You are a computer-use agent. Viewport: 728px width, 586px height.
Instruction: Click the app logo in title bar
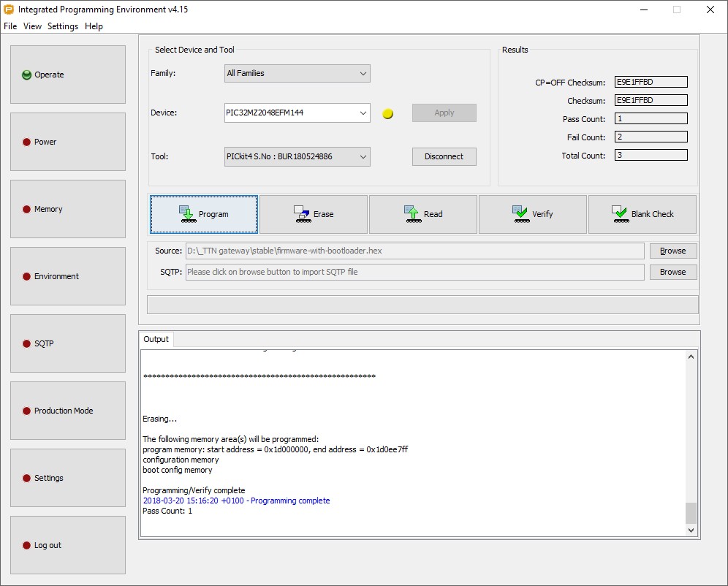pos(9,10)
